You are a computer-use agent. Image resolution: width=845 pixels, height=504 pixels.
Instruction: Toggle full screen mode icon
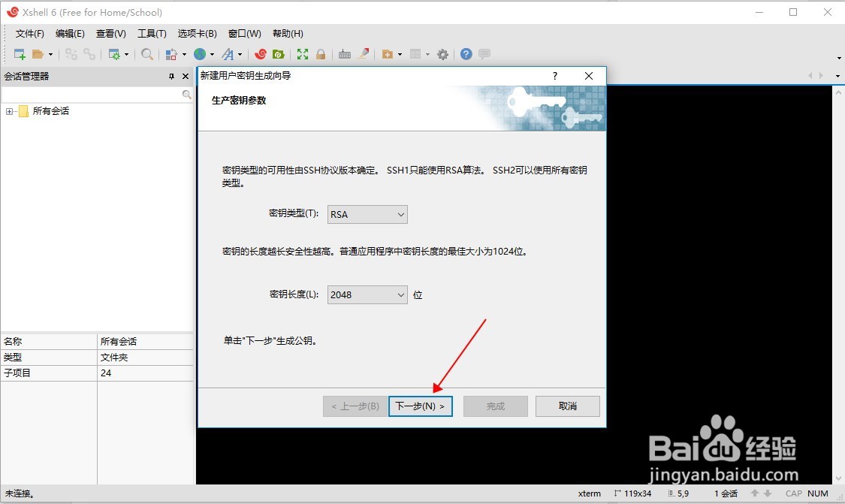click(303, 54)
